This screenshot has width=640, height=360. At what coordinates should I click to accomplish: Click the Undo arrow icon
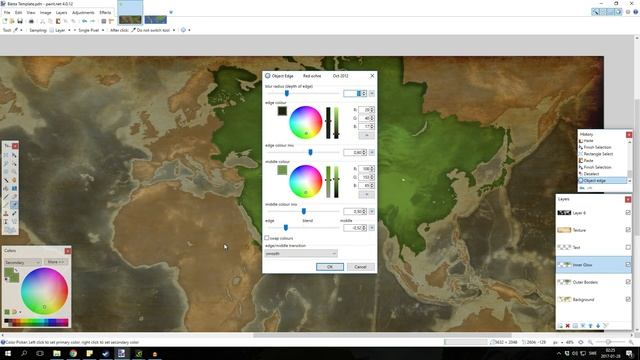84,21
